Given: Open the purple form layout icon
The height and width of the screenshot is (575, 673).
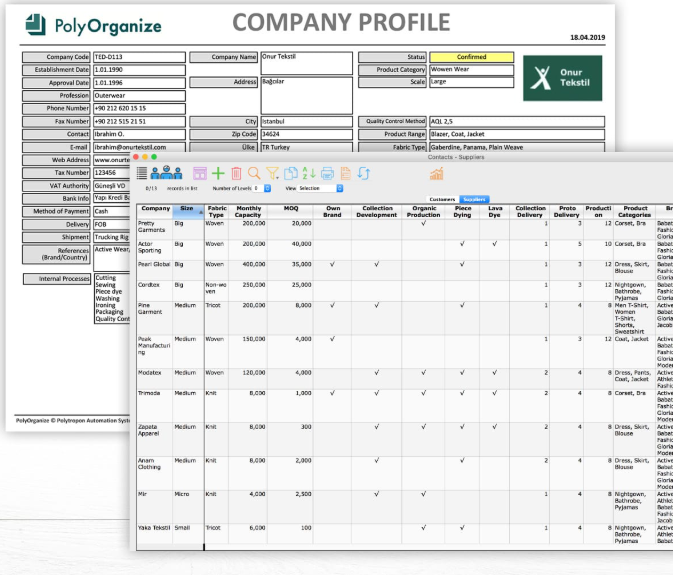Looking at the screenshot, I should [200, 173].
